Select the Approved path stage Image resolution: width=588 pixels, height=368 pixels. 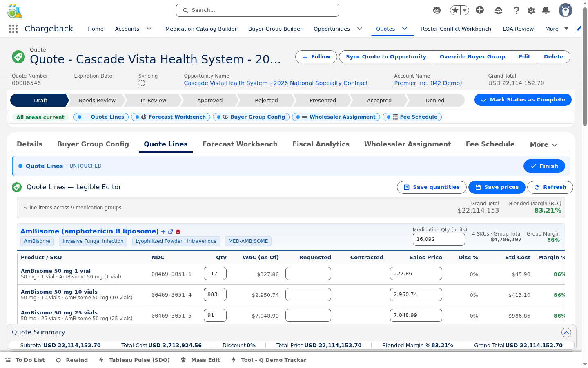[210, 100]
